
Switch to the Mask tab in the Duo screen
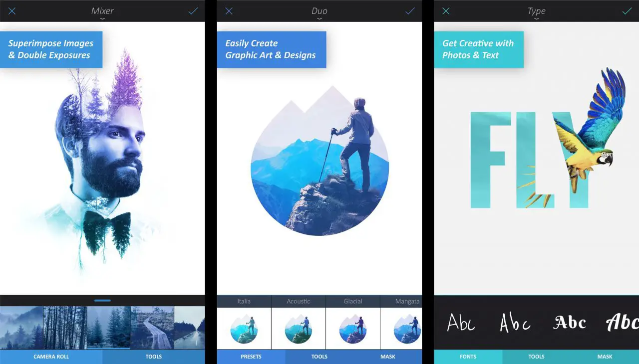[x=388, y=357]
